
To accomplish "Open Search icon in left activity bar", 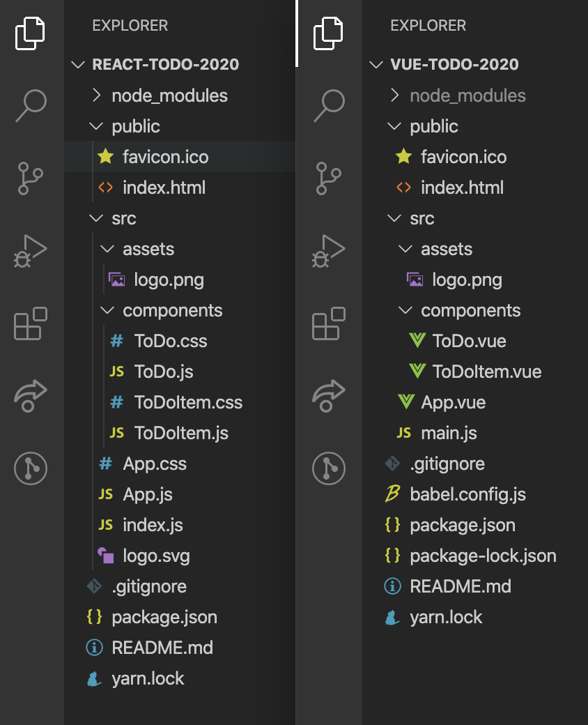I will pyautogui.click(x=31, y=105).
